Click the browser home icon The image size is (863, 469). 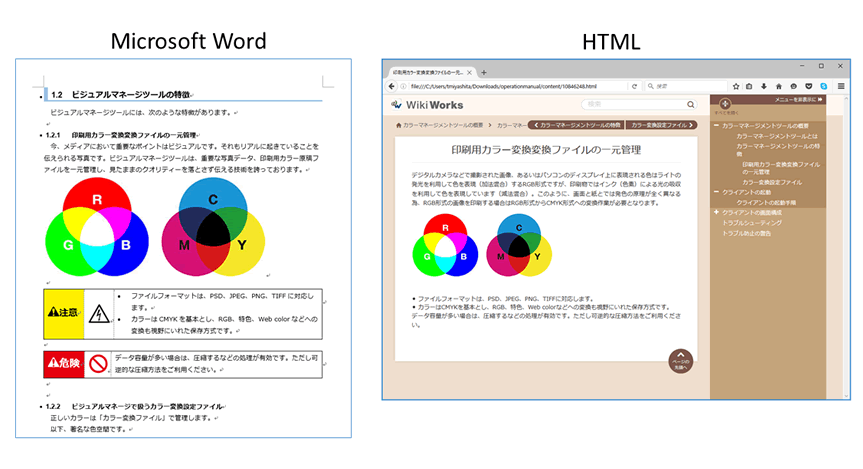click(x=779, y=86)
